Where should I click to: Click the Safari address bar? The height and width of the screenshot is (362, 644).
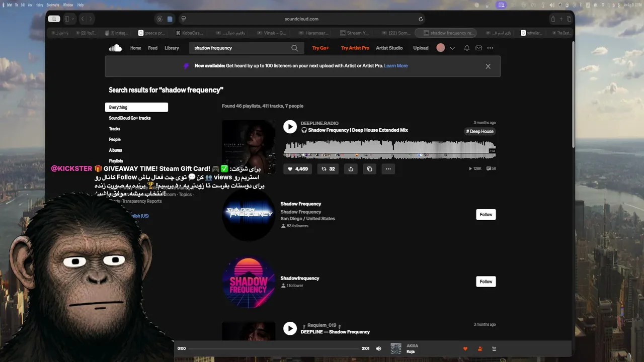pyautogui.click(x=301, y=19)
